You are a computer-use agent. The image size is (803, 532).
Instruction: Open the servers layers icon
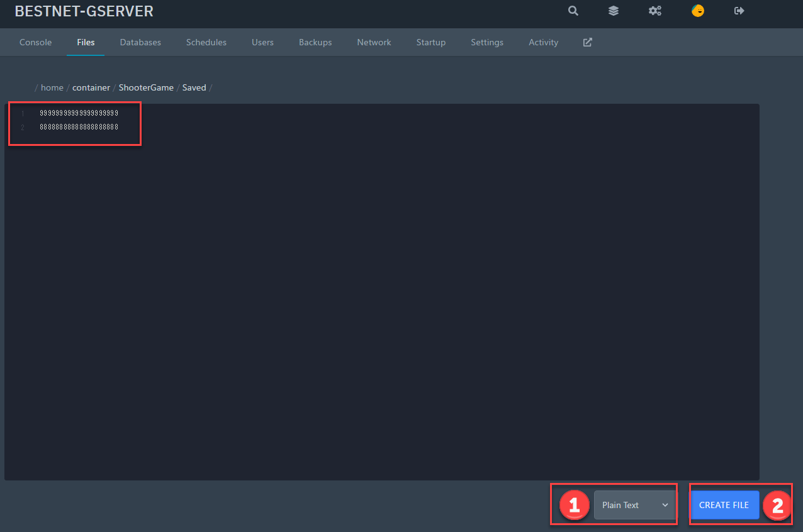pyautogui.click(x=613, y=11)
